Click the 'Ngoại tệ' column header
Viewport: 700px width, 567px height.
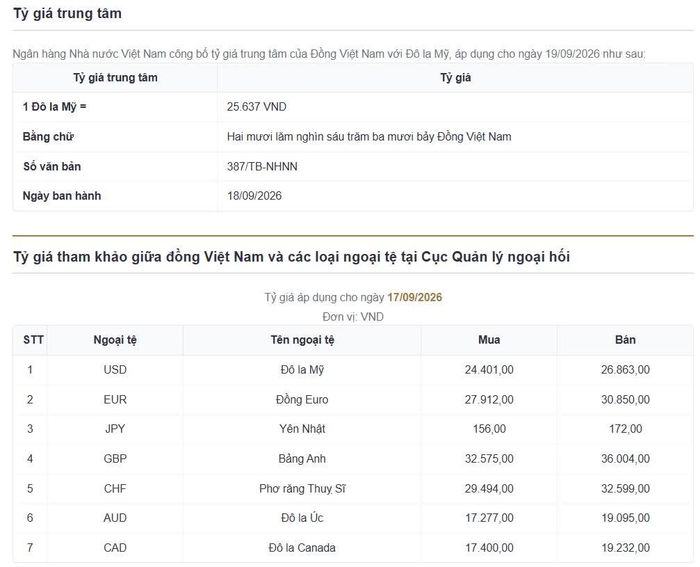coord(115,340)
